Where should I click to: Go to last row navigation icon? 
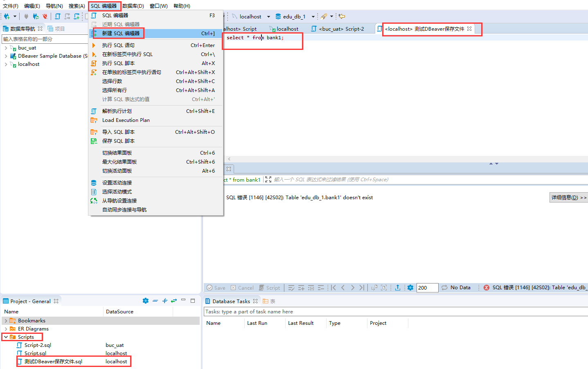(x=362, y=288)
